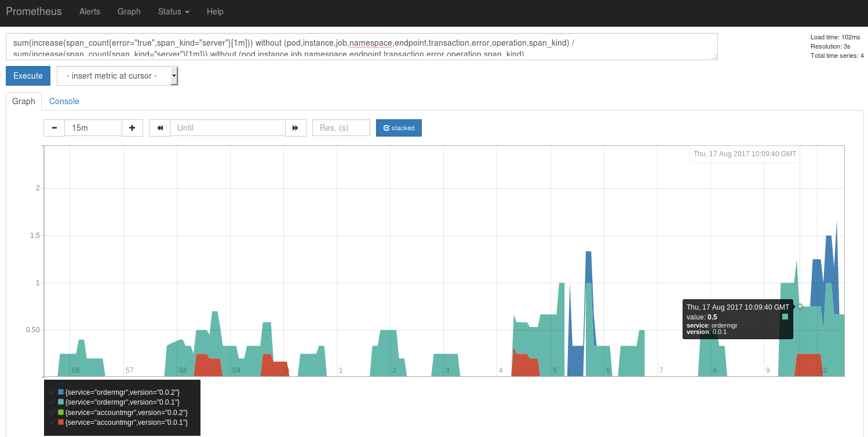This screenshot has height=437, width=868.
Task: Click the y-axis label 0.50
Action: click(x=32, y=330)
